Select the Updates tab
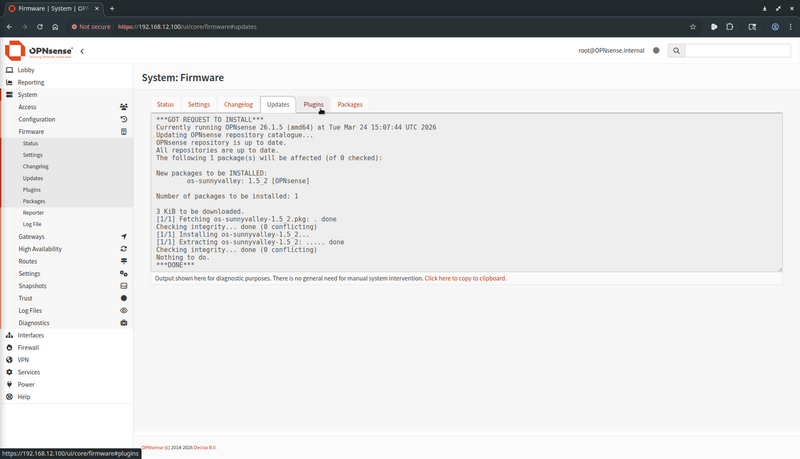 278,105
